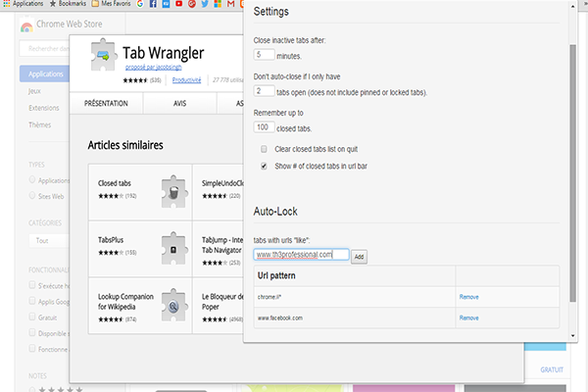
Task: Open the TabsPlus extension card title
Action: 111,240
